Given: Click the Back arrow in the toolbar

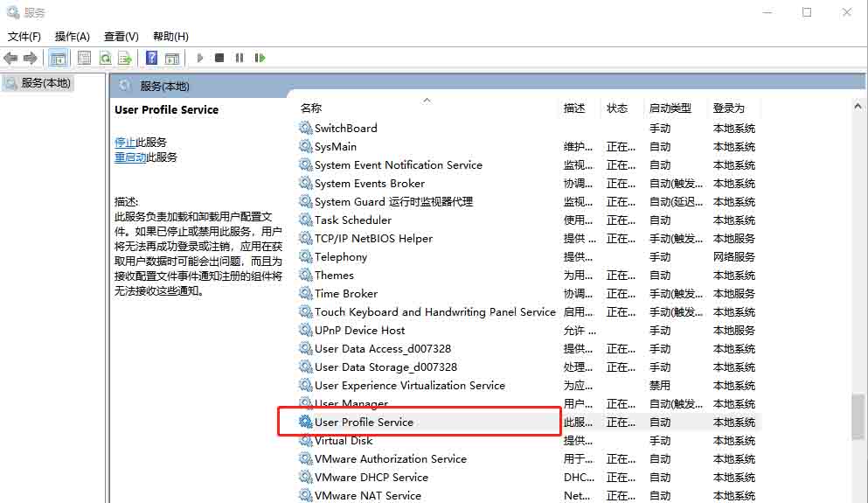Looking at the screenshot, I should coord(10,58).
